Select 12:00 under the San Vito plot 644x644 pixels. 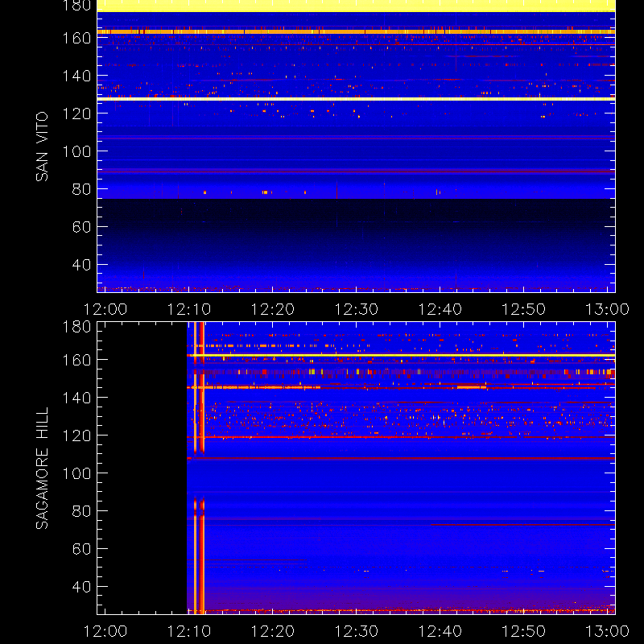105,309
